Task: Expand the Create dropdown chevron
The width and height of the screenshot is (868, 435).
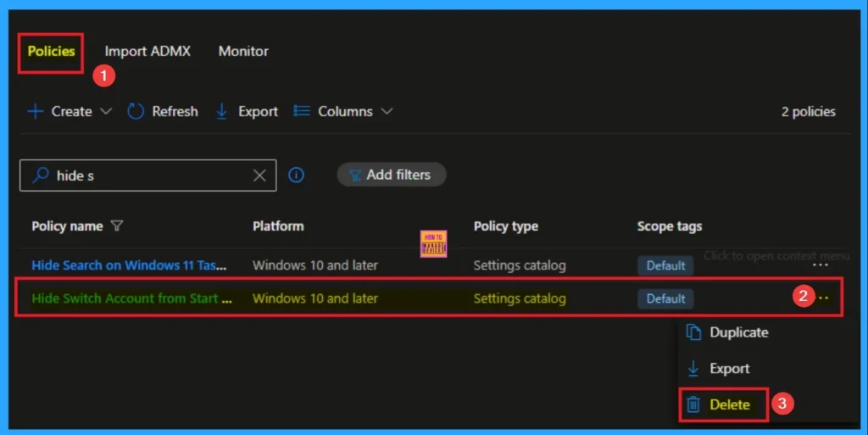Action: (106, 111)
